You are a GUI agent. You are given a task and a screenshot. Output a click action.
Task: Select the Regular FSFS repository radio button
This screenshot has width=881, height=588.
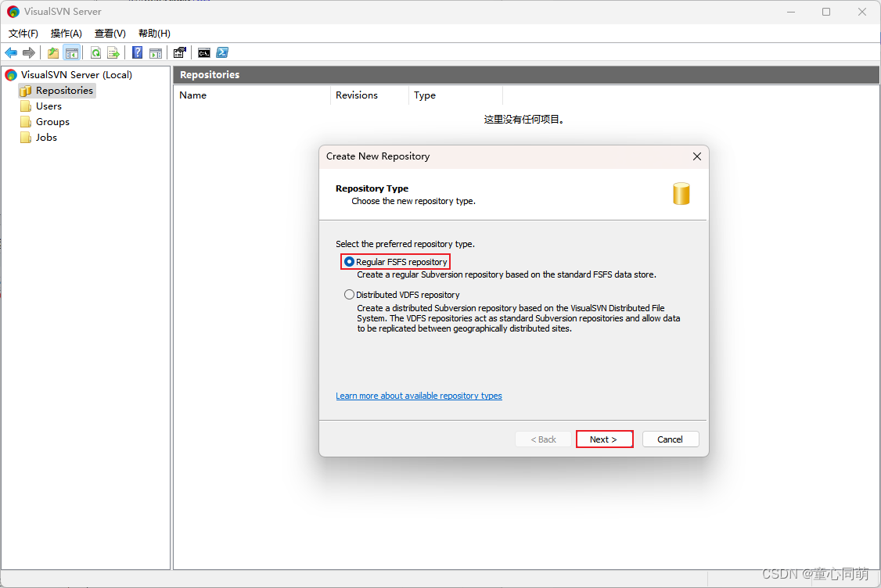tap(349, 262)
